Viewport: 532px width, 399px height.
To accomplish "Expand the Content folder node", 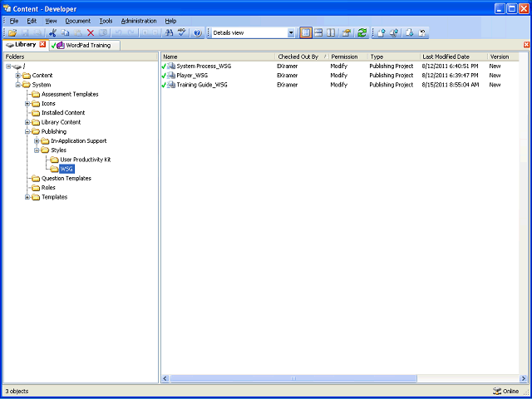I will (18, 76).
